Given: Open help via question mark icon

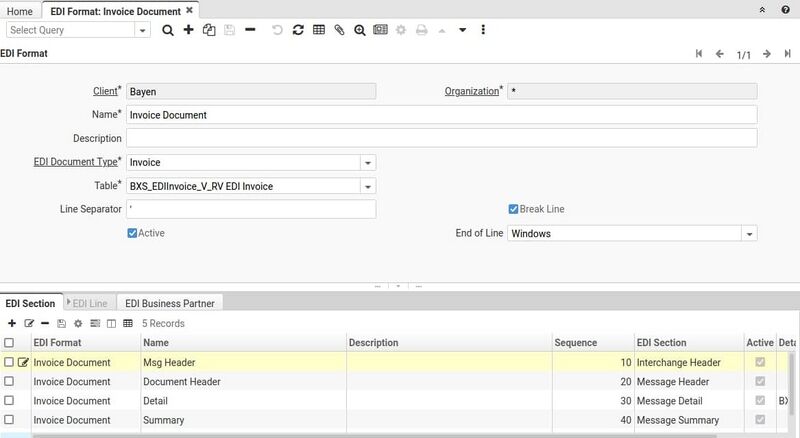Looking at the screenshot, I should [x=786, y=9].
